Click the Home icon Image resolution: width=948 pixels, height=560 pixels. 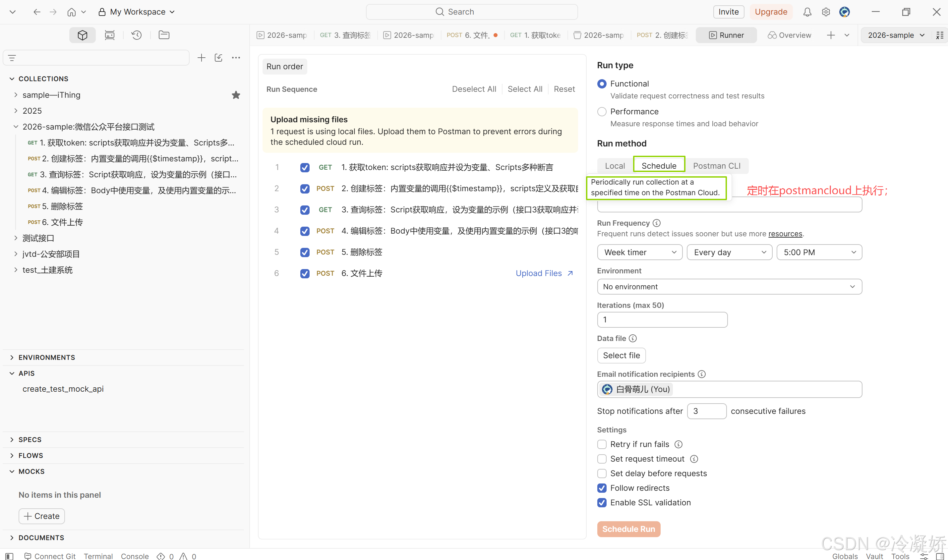tap(71, 12)
